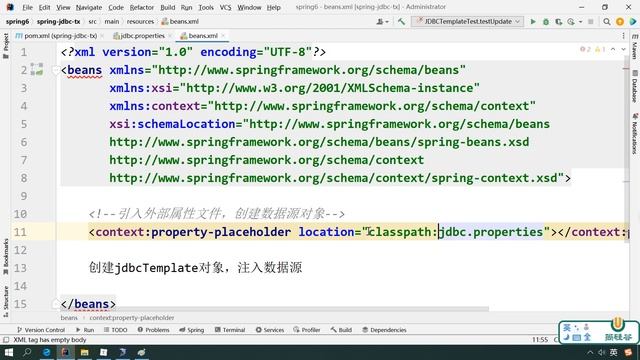Open IDE updates orange circle icon

(x=620, y=22)
